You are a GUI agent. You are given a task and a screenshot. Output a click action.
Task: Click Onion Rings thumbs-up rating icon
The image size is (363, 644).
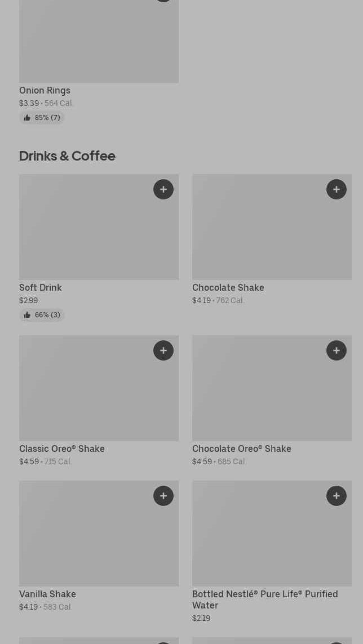(27, 118)
